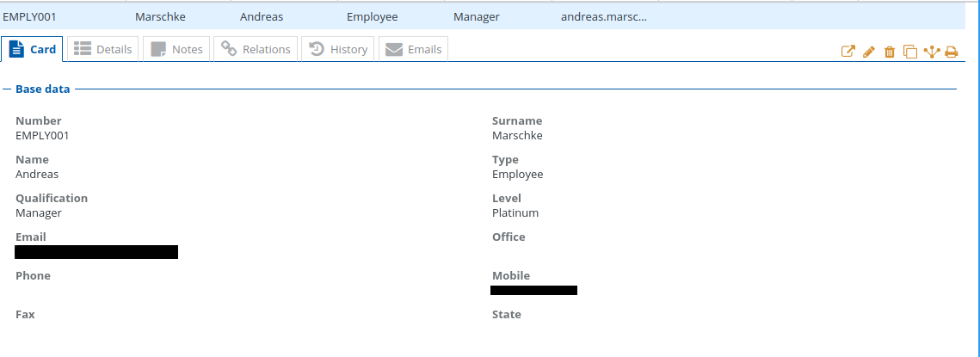Go to the Emails tab
Screen dimensions: 980x357
pos(414,49)
